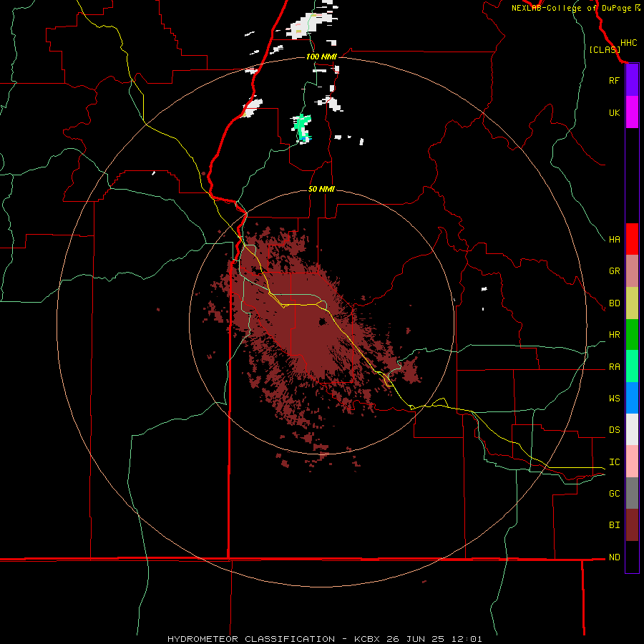Click the 100 NMI range ring label
The image size is (644, 644).
[x=321, y=57]
